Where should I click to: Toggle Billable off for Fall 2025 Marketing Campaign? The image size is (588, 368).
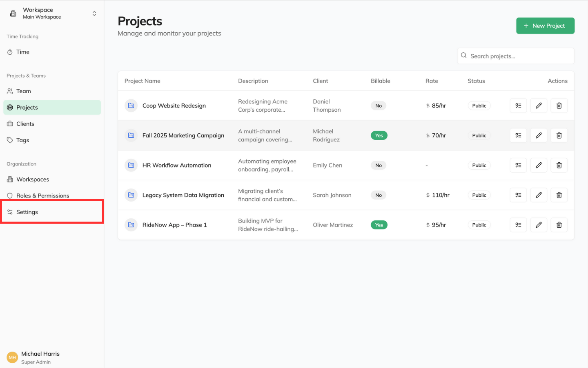coord(379,135)
